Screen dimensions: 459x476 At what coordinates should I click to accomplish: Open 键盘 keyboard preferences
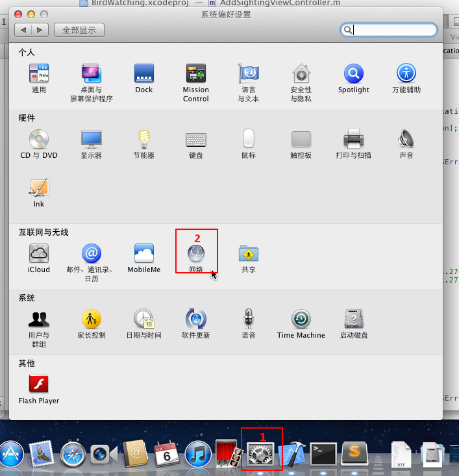pyautogui.click(x=196, y=144)
